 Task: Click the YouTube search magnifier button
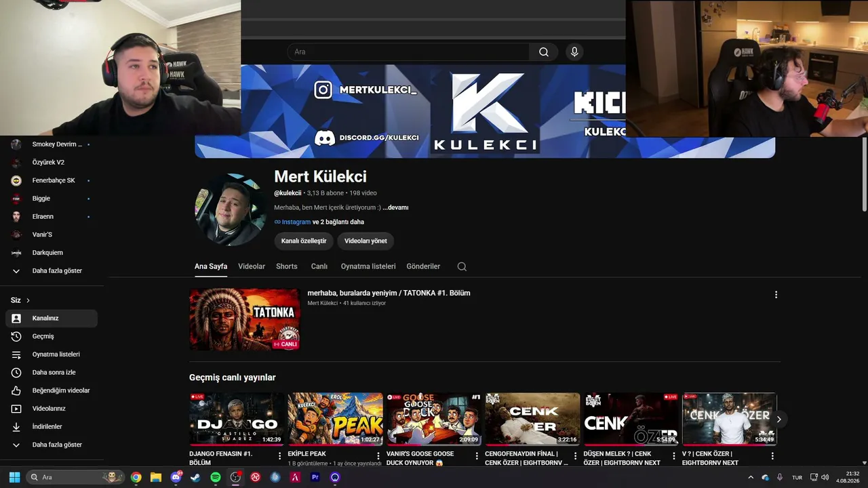[x=544, y=52]
